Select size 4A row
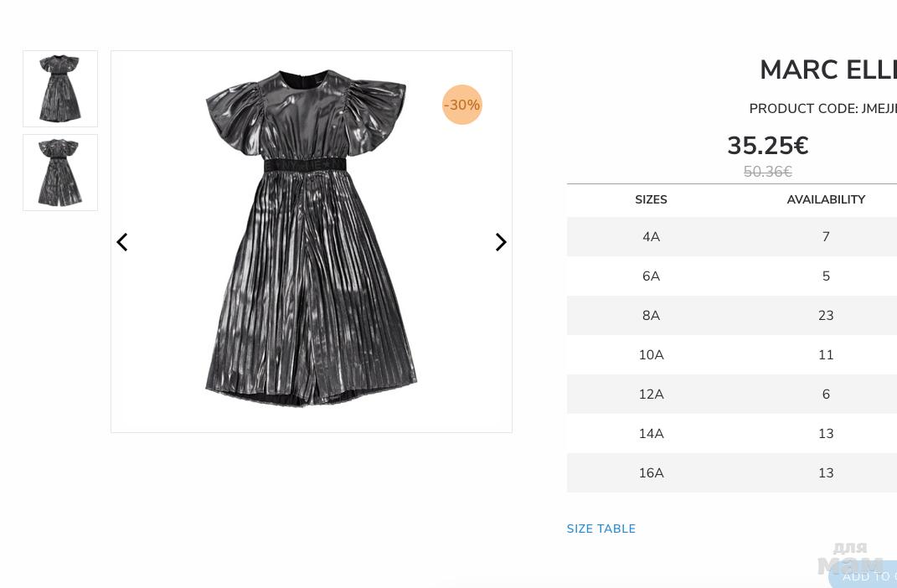Image resolution: width=897 pixels, height=588 pixels. (x=651, y=237)
